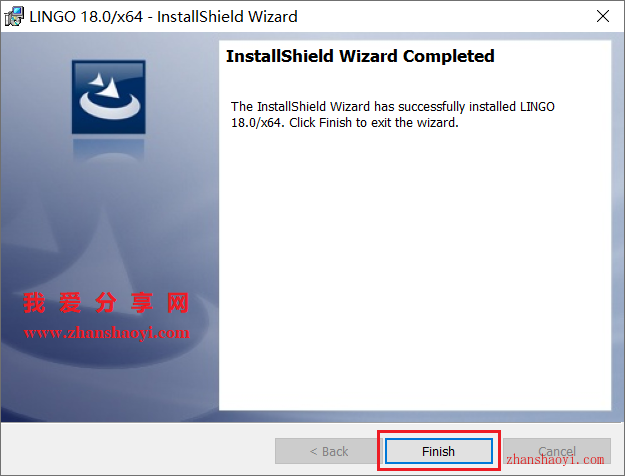Click the installer icon in title bar
625x476 pixels.
pos(14,16)
